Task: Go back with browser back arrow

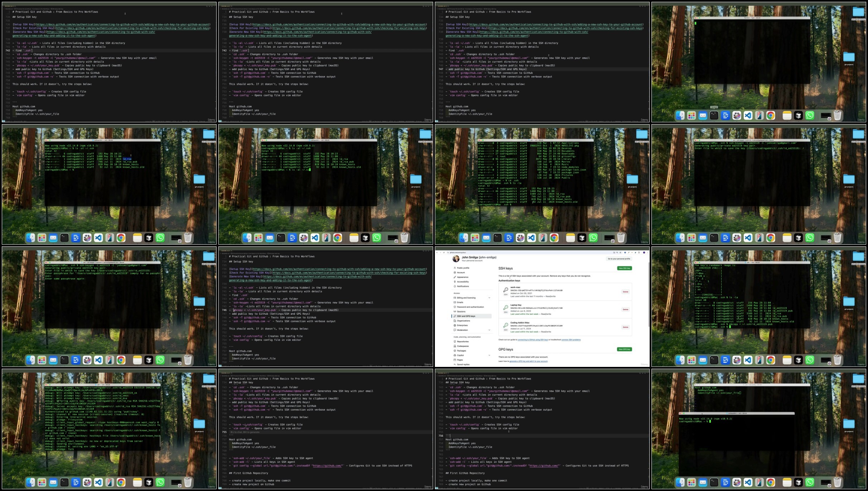Action: pyautogui.click(x=437, y=252)
